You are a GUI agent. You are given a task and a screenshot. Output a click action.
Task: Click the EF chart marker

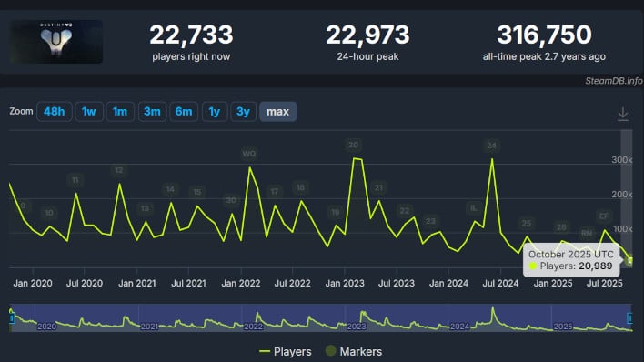click(604, 216)
